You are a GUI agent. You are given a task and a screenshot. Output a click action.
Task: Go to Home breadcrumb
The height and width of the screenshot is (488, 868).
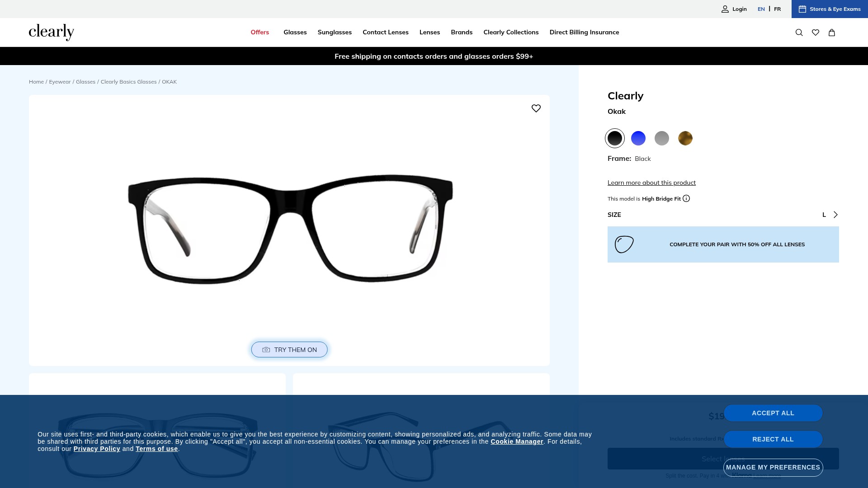point(36,82)
